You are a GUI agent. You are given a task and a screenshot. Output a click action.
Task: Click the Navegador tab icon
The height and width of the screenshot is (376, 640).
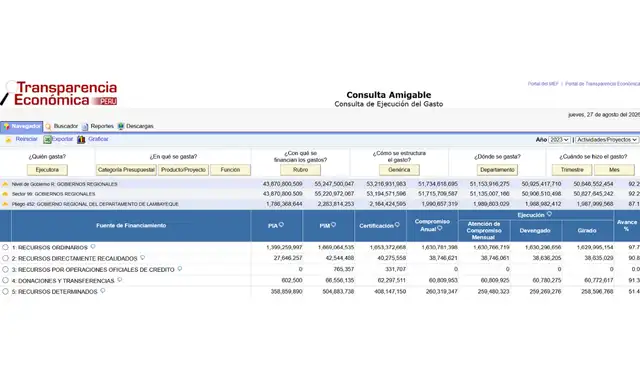click(x=6, y=127)
